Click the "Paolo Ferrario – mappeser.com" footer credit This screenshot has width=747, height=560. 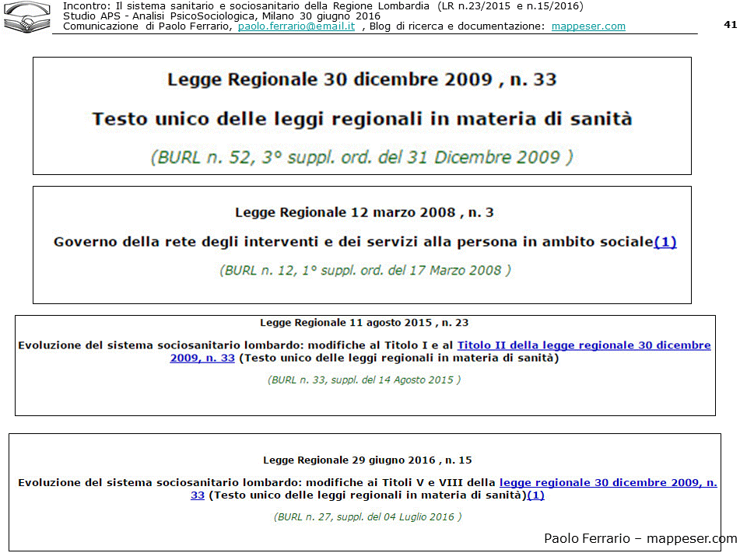click(x=640, y=538)
